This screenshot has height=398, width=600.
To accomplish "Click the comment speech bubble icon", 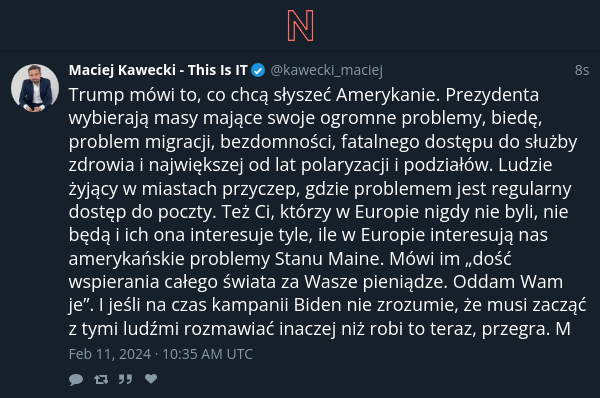I will point(76,379).
